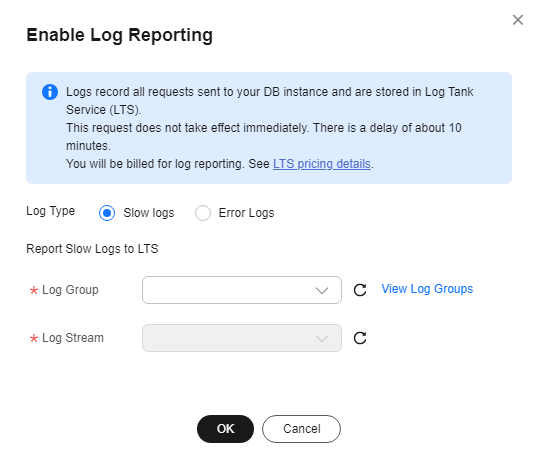Click the blue info icon in banner
The height and width of the screenshot is (470, 539).
pos(50,92)
